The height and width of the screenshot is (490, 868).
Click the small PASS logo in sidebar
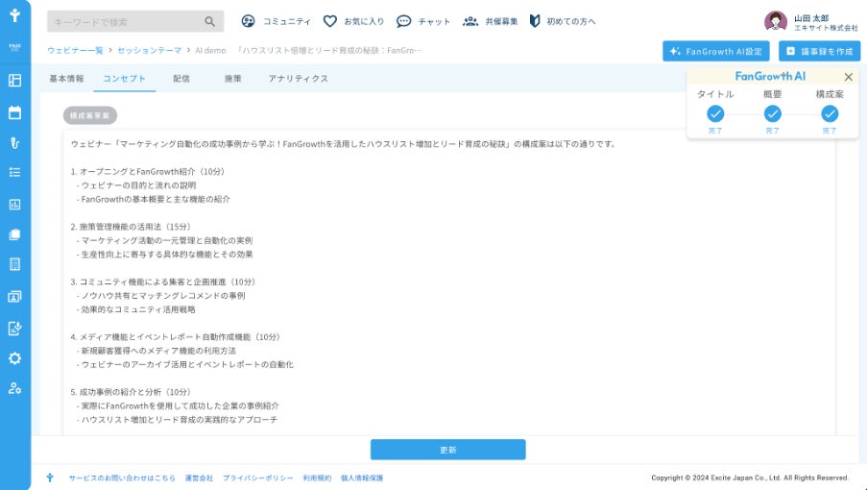tap(15, 47)
